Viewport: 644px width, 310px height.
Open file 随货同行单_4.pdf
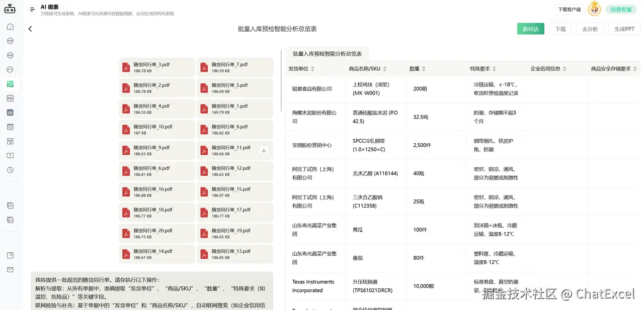[157, 109]
